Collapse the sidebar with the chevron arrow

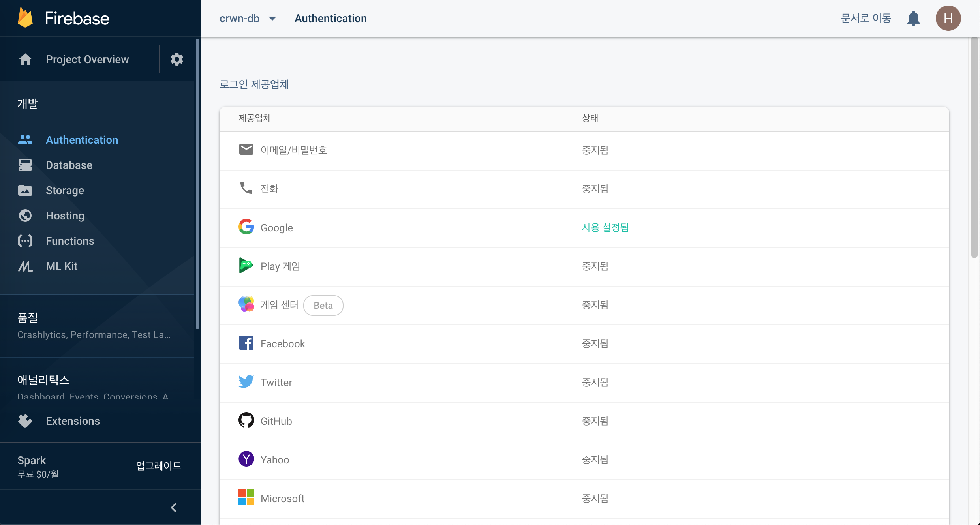pyautogui.click(x=174, y=507)
